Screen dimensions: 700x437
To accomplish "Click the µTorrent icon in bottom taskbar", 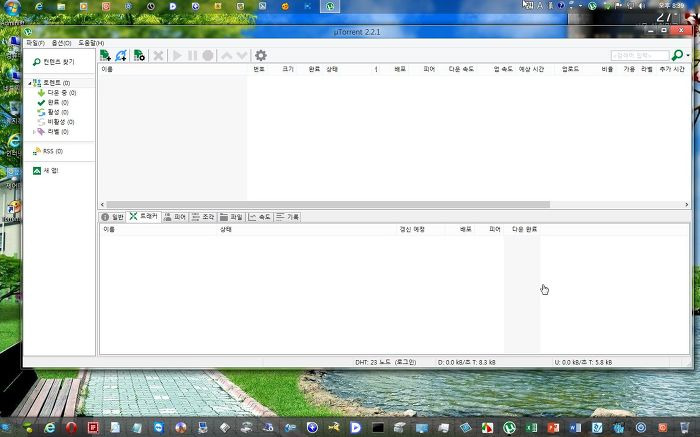I will coord(509,428).
